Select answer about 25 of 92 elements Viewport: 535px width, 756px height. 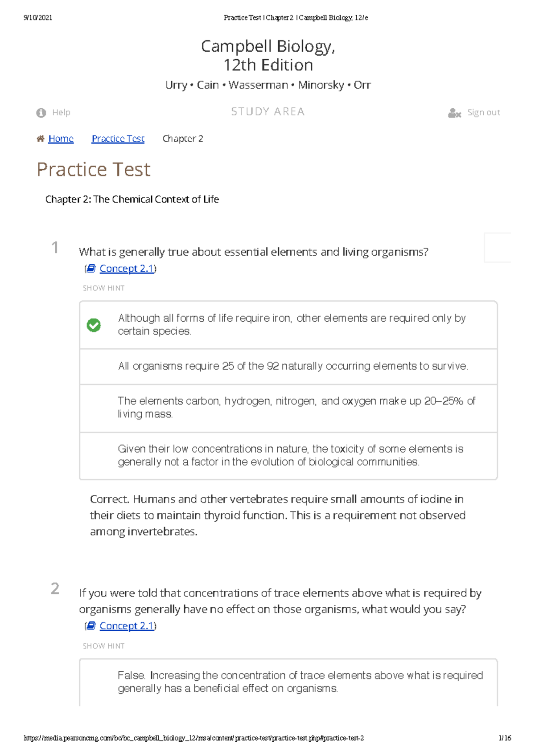[x=292, y=366]
